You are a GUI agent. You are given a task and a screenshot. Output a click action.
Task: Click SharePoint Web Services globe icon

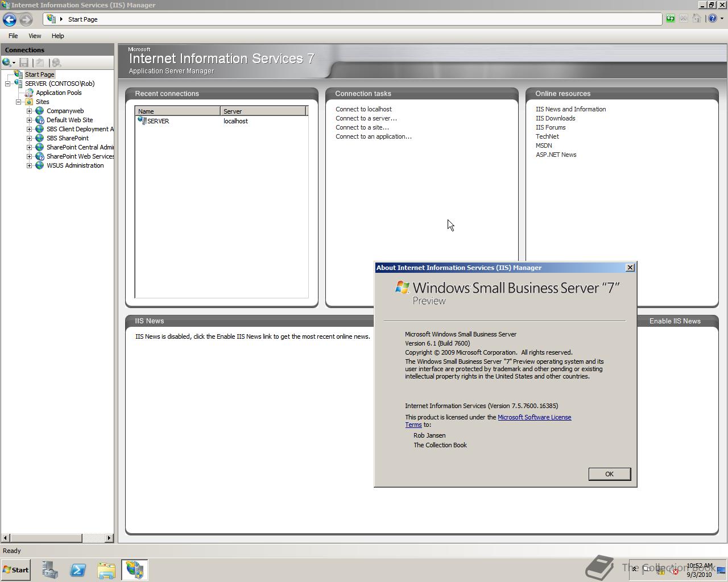tap(40, 156)
